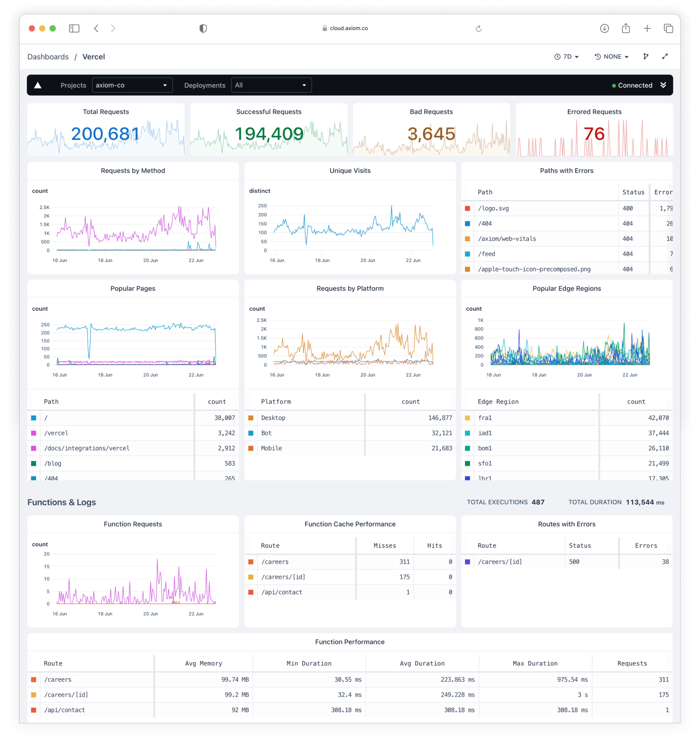Click the Vercel triangle logo
The height and width of the screenshot is (745, 700).
point(38,85)
